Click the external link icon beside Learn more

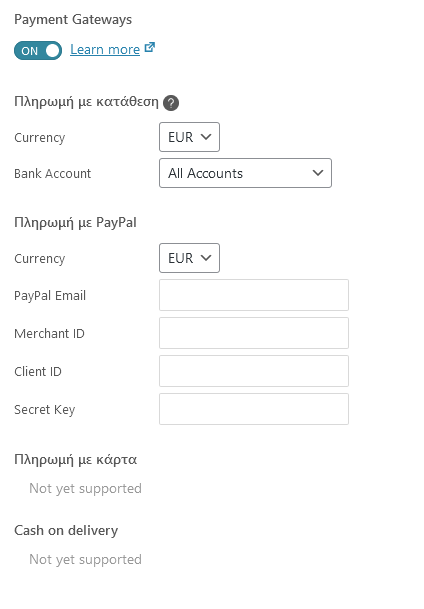pyautogui.click(x=149, y=47)
